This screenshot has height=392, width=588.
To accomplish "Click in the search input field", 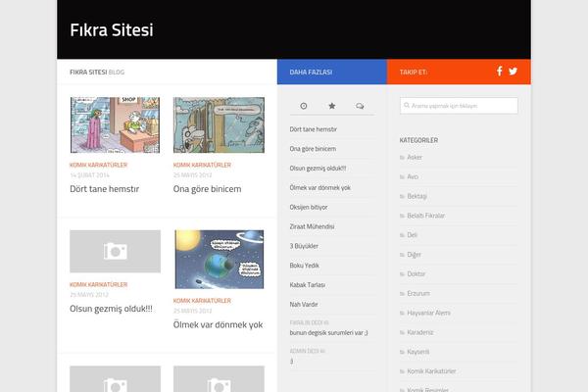I will click(459, 106).
